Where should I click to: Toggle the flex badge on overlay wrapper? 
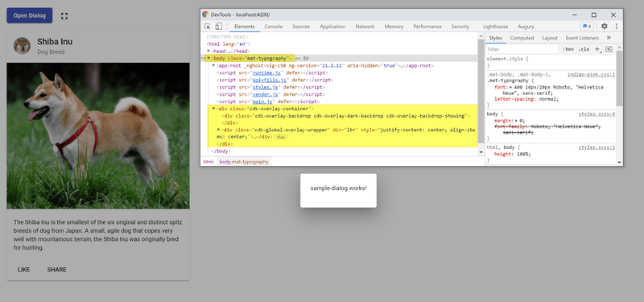coord(280,137)
